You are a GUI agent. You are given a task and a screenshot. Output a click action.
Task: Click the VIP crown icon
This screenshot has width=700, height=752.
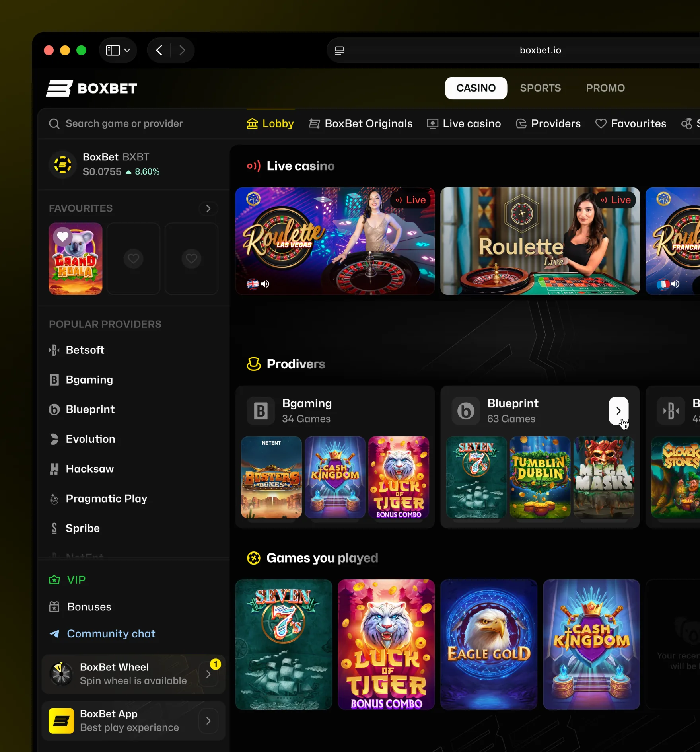point(54,580)
